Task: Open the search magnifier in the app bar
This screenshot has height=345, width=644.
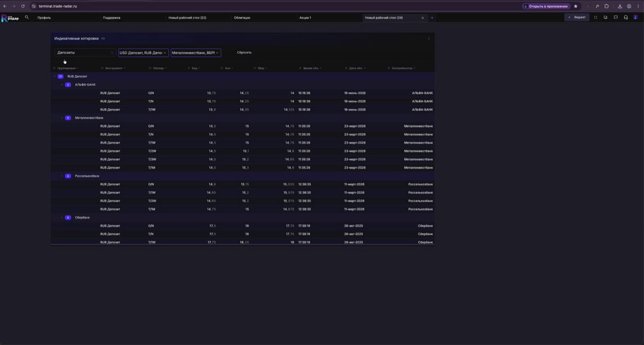Action: [x=27, y=17]
